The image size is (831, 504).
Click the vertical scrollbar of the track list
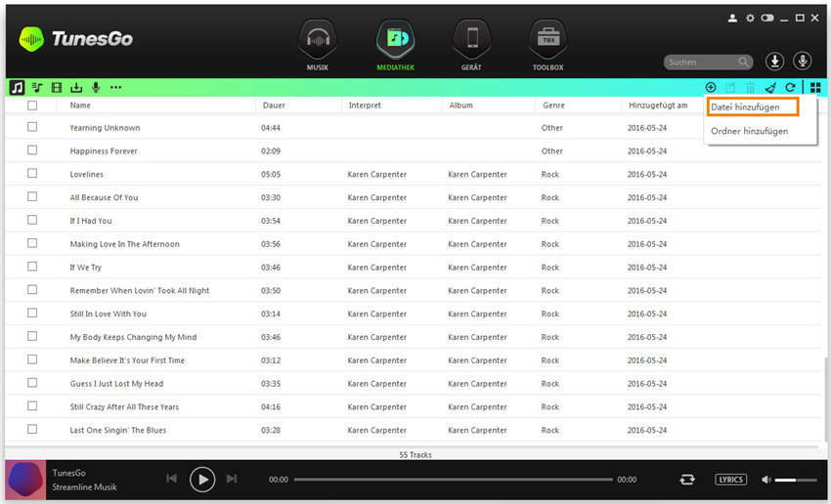tap(825, 398)
